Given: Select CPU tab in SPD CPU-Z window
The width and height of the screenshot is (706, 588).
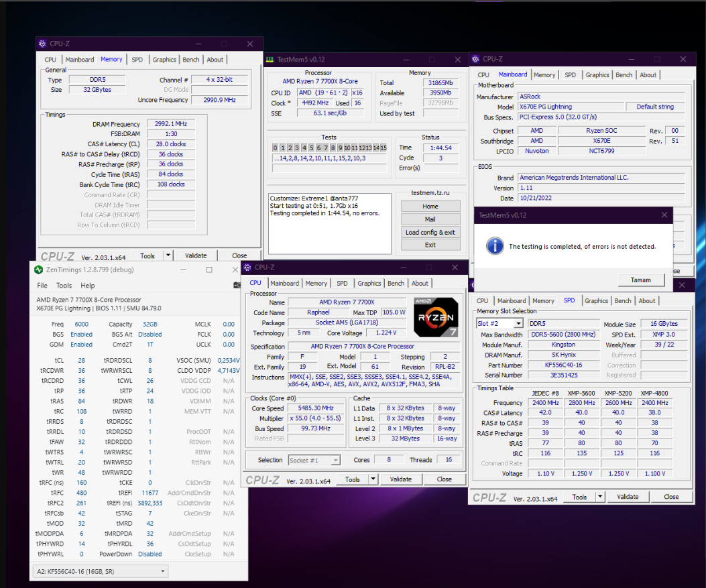Looking at the screenshot, I should (482, 301).
